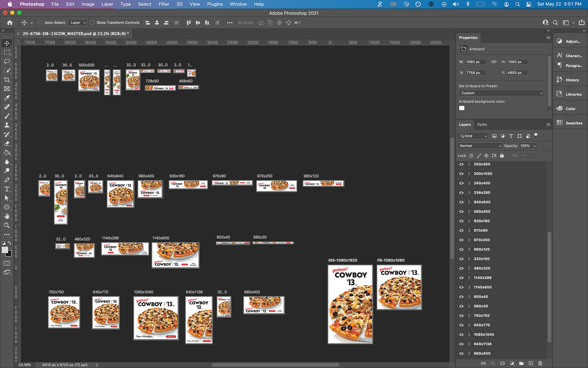Select the Lasso tool
Image resolution: width=588 pixels, height=368 pixels.
tap(7, 62)
